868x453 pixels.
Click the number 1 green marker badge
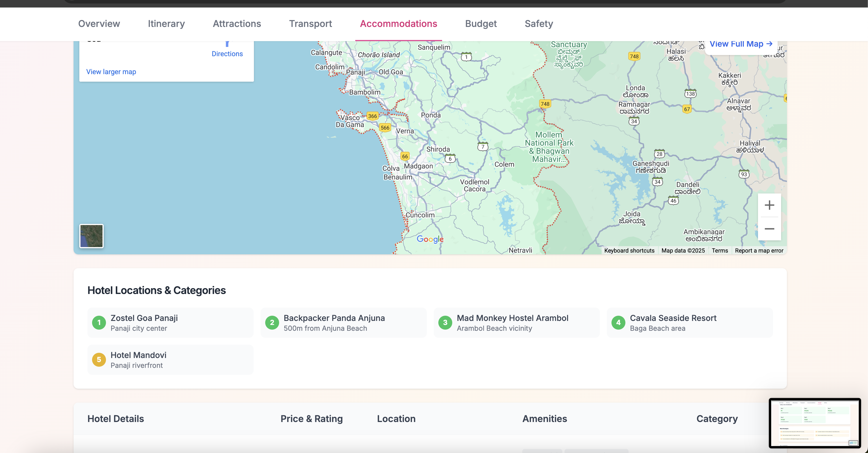pos(99,323)
